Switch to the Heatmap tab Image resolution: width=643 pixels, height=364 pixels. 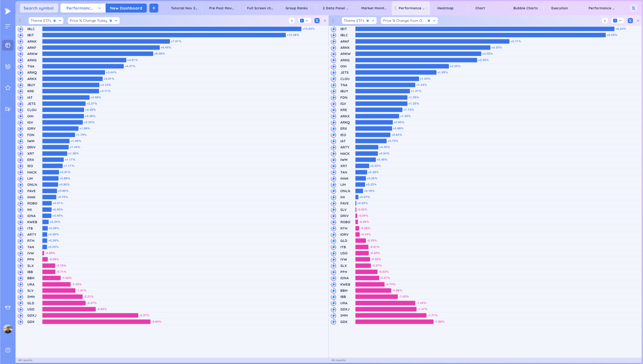coord(445,8)
